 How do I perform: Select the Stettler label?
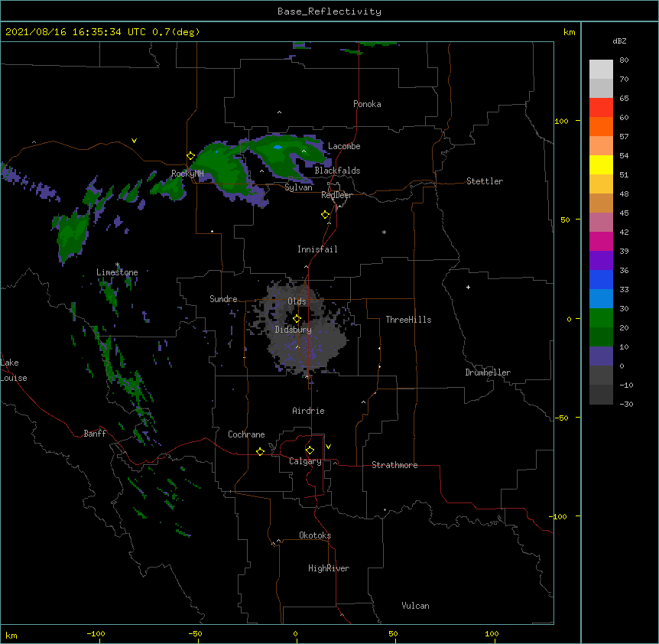pos(485,181)
